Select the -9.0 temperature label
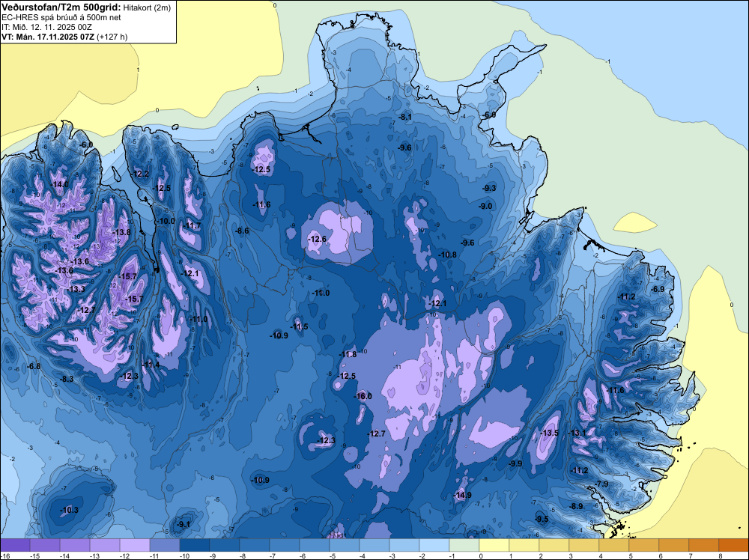 click(x=485, y=206)
